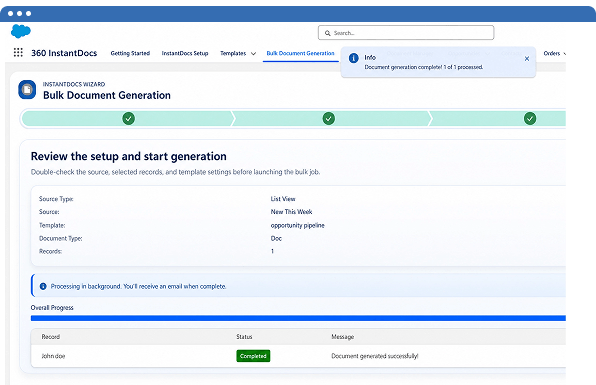Expand the Orders tab dropdown chevron
Screen dimensions: 596x385
click(x=564, y=54)
